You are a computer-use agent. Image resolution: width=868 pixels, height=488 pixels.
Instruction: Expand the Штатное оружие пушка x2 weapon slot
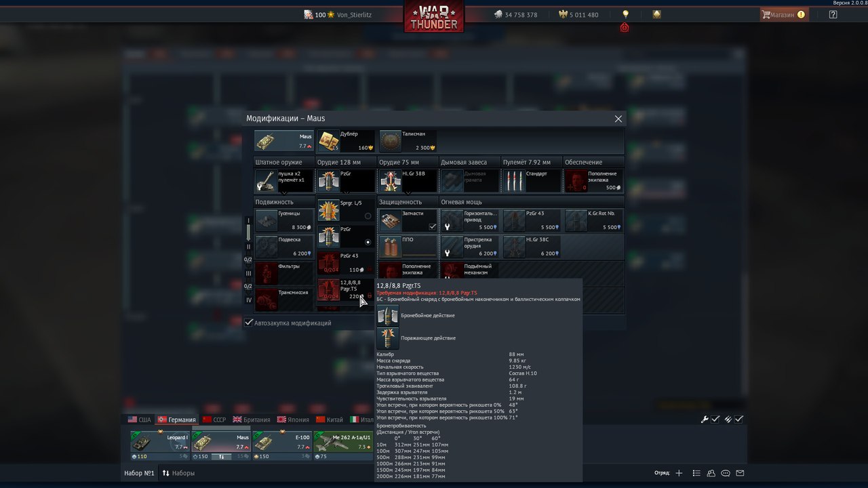[x=284, y=181]
